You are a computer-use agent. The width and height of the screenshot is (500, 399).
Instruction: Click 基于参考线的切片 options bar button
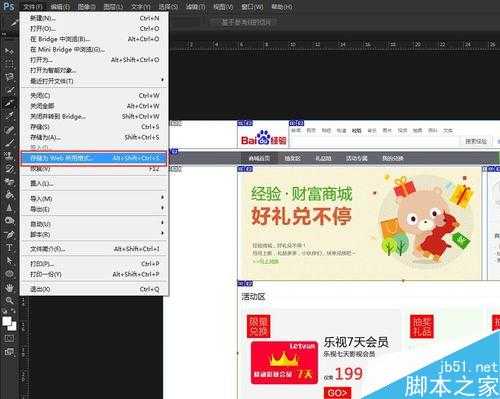pyautogui.click(x=245, y=22)
